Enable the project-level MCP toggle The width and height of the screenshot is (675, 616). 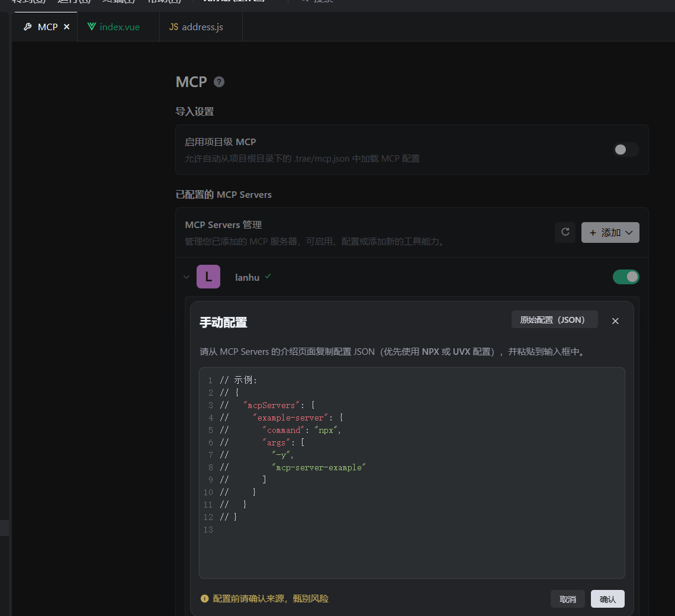click(x=625, y=149)
